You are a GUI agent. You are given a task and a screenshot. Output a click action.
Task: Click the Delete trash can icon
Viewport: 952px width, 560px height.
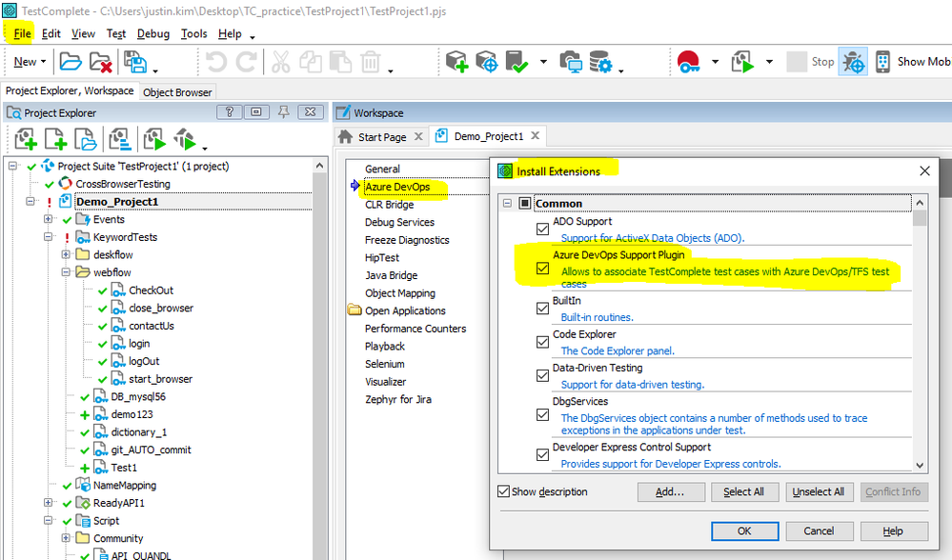pos(370,62)
